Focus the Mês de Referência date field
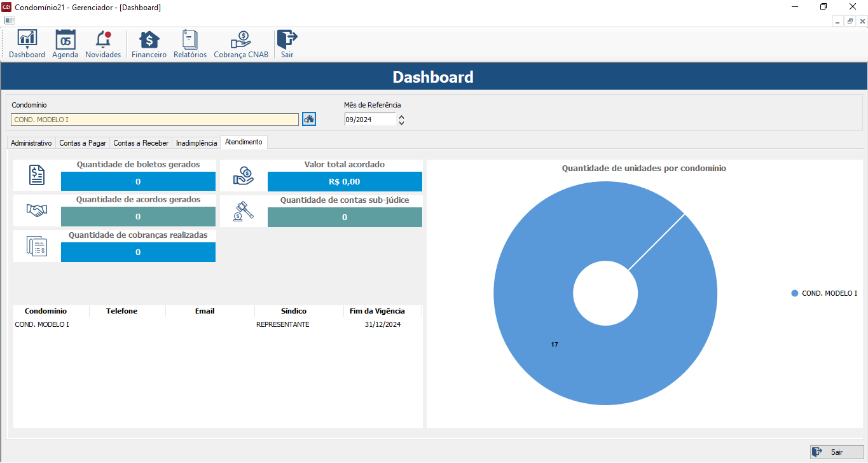Viewport: 868px width, 463px height. coord(369,120)
